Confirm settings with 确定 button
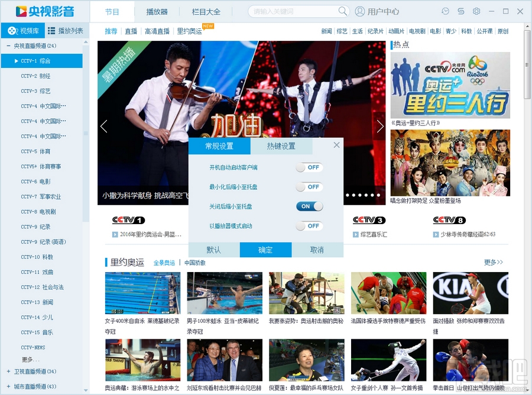The height and width of the screenshot is (395, 532). pos(265,250)
